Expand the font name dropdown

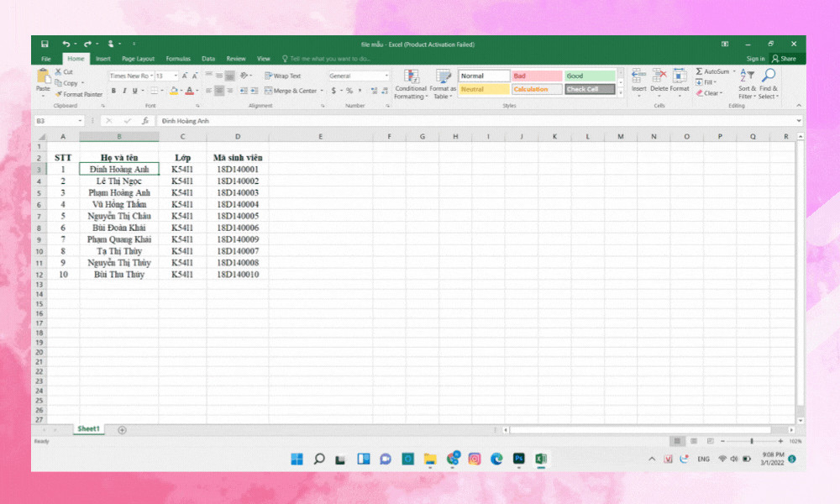coord(152,76)
